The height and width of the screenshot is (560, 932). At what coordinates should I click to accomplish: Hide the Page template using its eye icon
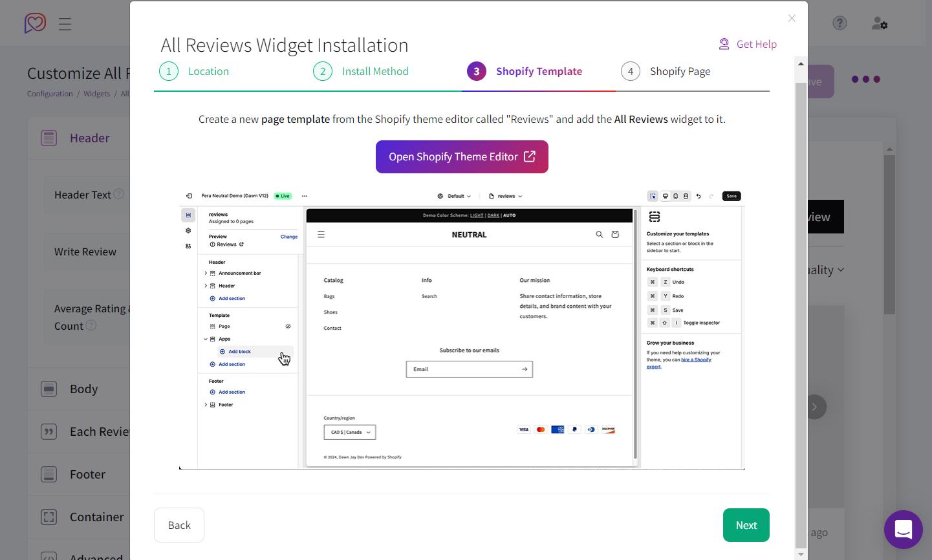pyautogui.click(x=288, y=326)
